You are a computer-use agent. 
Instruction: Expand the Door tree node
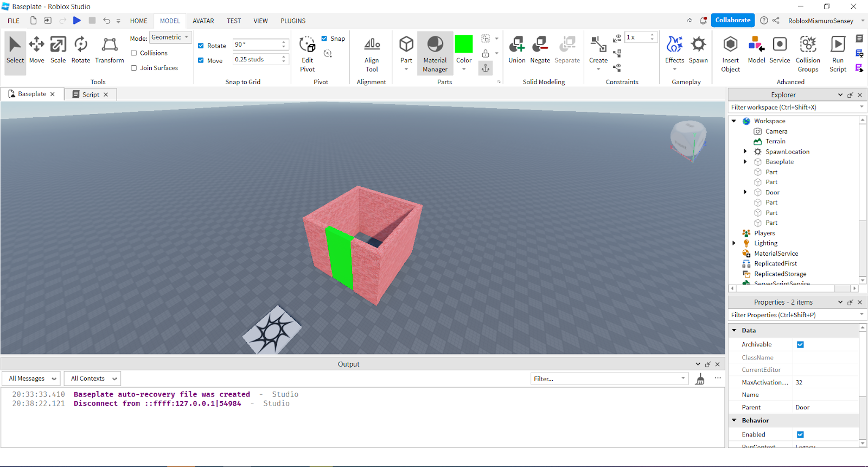[x=745, y=192]
